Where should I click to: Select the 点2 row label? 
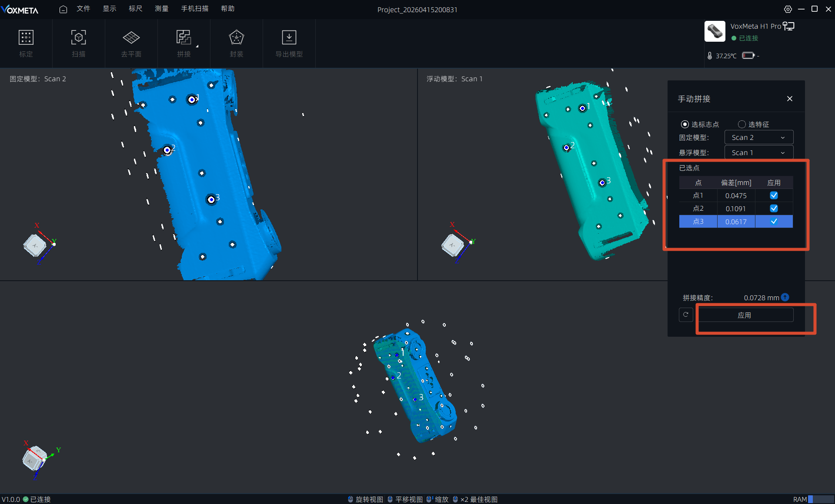click(x=698, y=209)
